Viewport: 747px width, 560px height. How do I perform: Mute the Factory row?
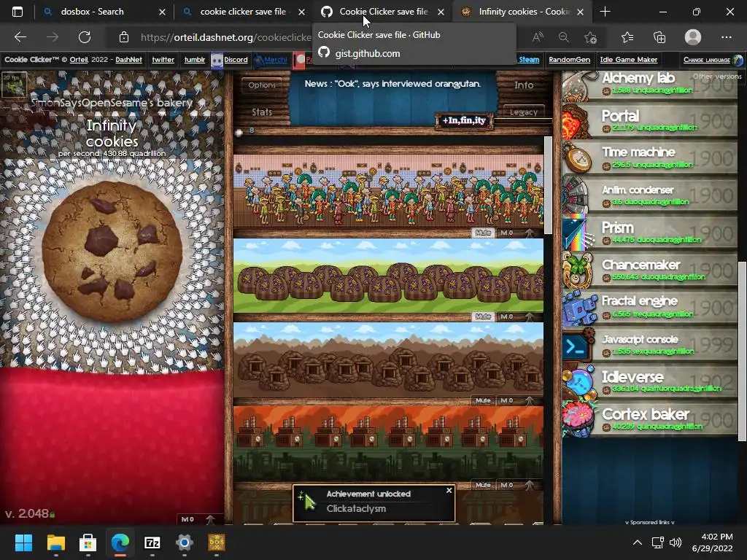(483, 485)
